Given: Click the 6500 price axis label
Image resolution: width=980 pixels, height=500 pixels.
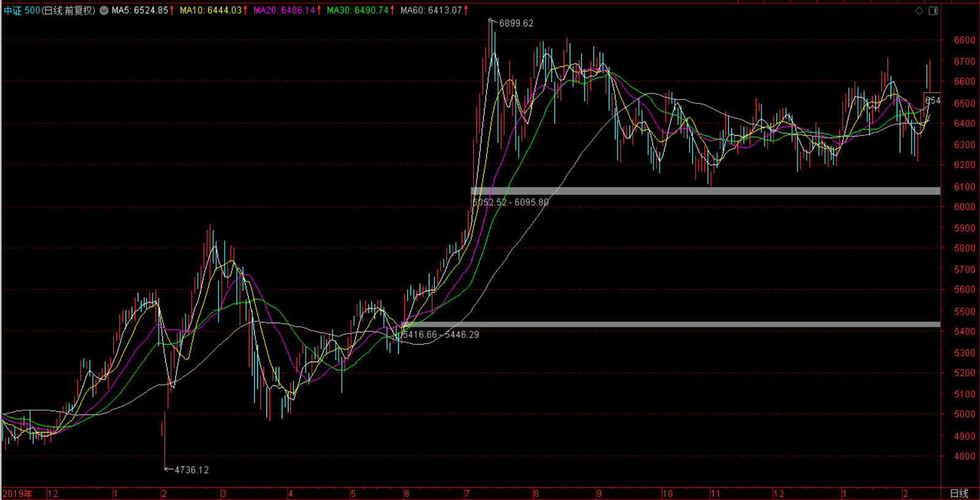Looking at the screenshot, I should 964,104.
